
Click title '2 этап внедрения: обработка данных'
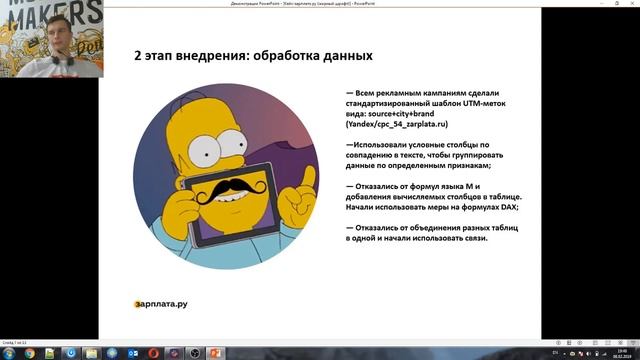[x=253, y=56]
